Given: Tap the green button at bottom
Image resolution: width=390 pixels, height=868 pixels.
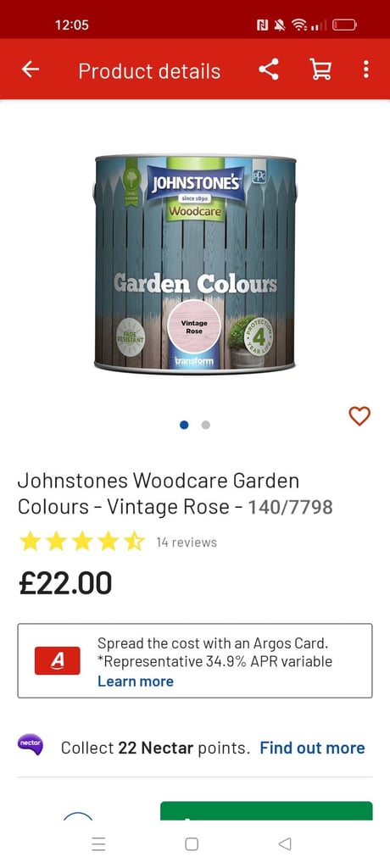Looking at the screenshot, I should point(266,811).
